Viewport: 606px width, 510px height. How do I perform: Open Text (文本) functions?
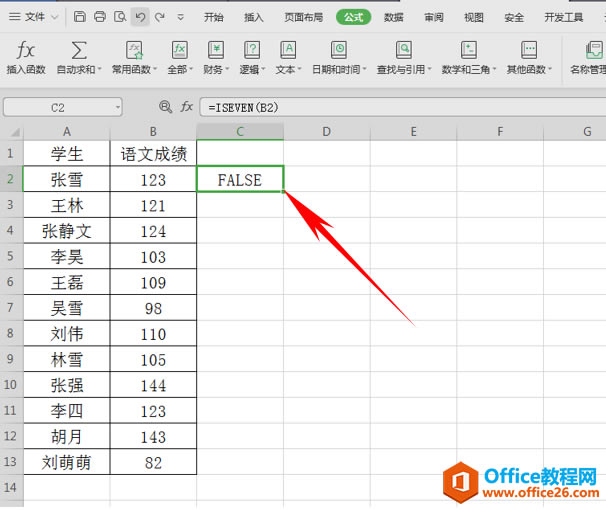[x=288, y=58]
